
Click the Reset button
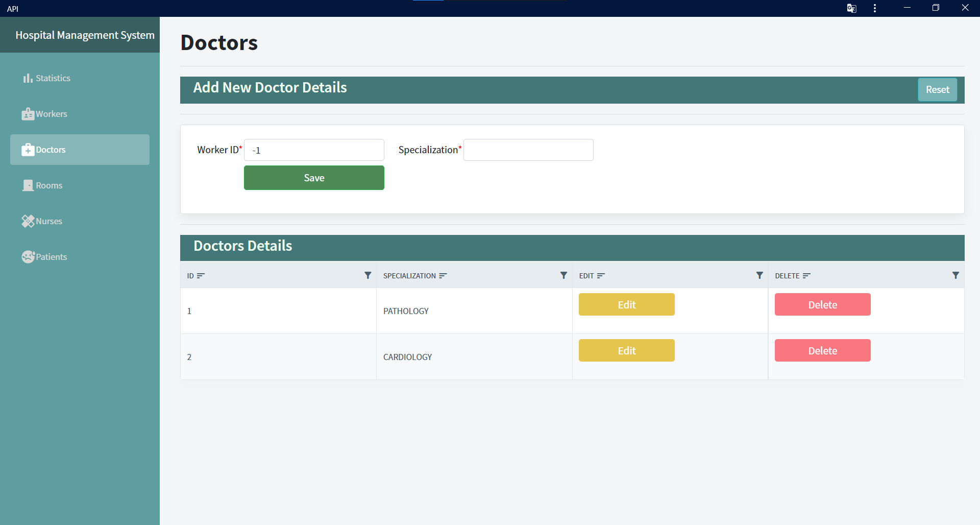(937, 89)
